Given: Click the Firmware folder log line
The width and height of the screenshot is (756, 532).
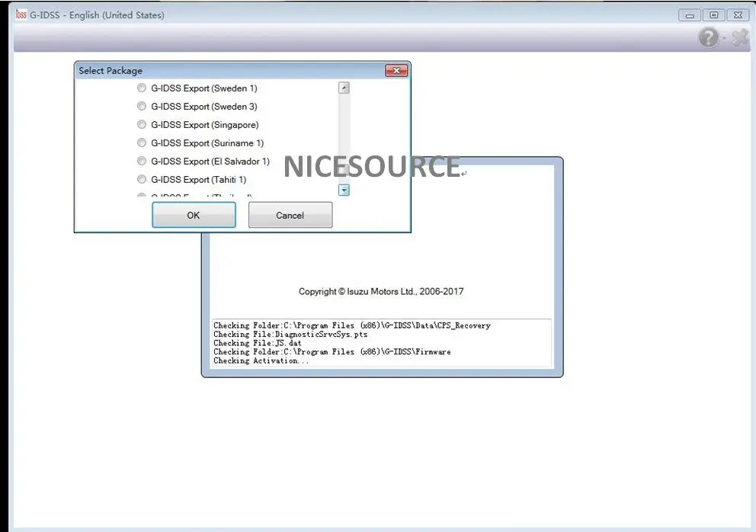Looking at the screenshot, I should [332, 352].
